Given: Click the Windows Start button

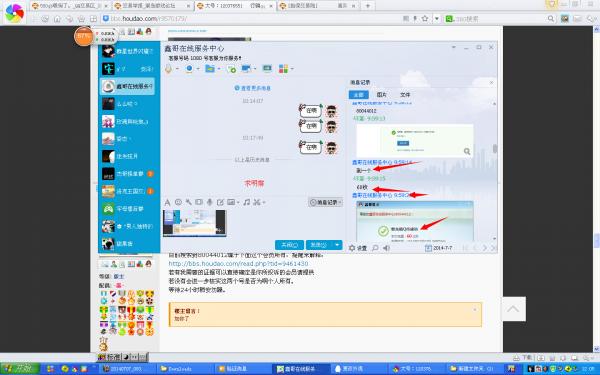Looking at the screenshot, I should (20, 368).
